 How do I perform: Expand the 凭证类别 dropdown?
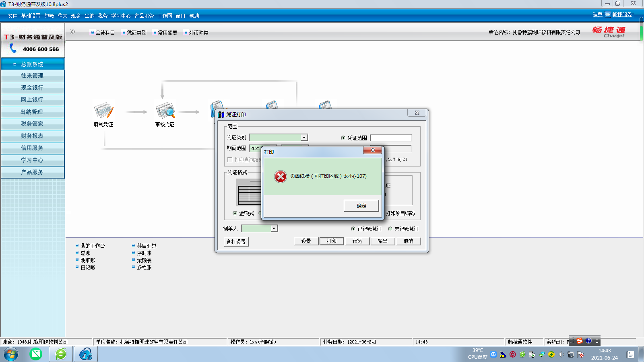coord(304,138)
